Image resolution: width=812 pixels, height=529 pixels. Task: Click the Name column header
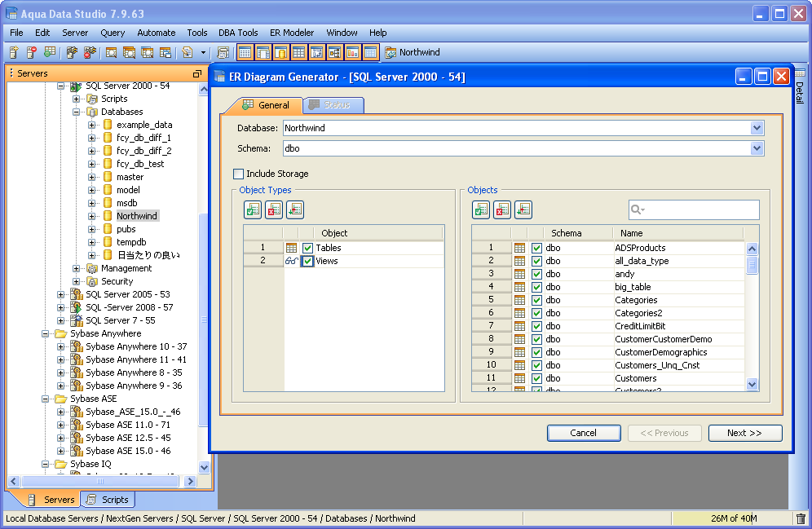677,233
